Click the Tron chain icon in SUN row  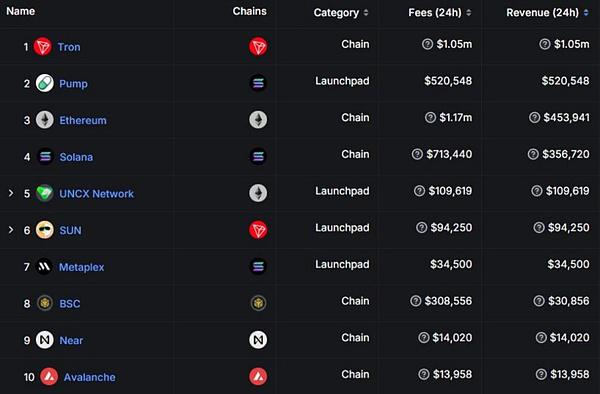[258, 230]
